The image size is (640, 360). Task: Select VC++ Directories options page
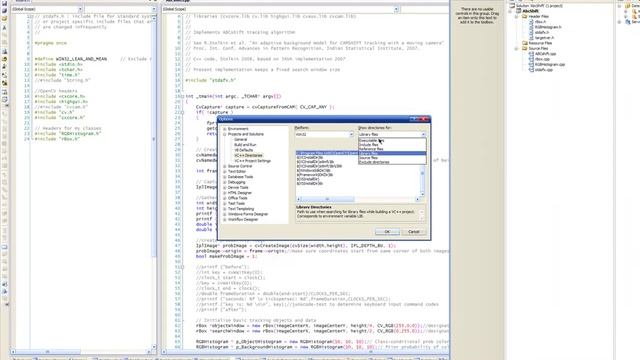point(248,156)
